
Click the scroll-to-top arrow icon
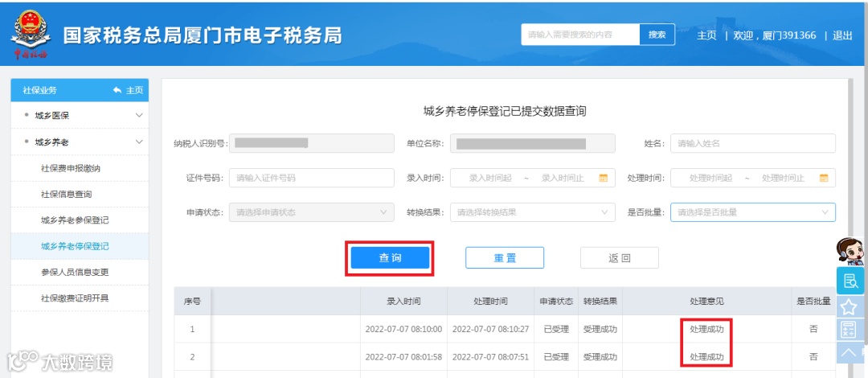850,351
